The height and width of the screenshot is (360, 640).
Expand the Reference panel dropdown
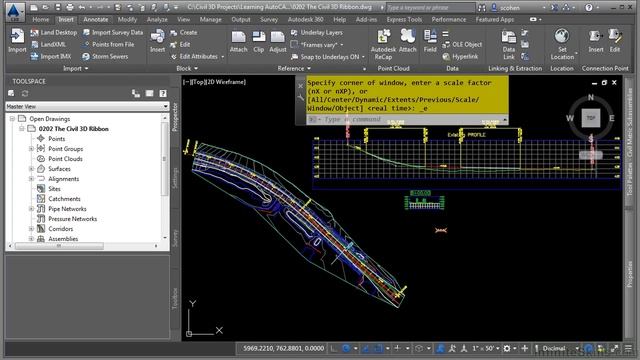294,68
